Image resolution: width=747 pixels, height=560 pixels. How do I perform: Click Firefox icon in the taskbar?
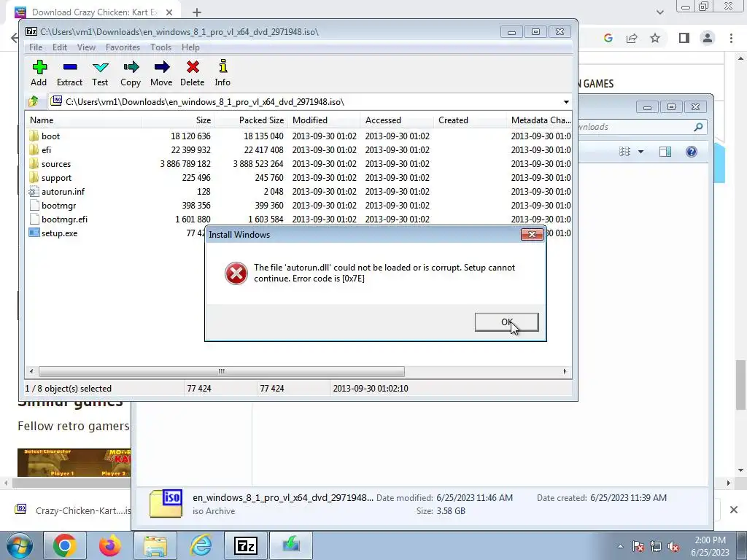pos(110,545)
